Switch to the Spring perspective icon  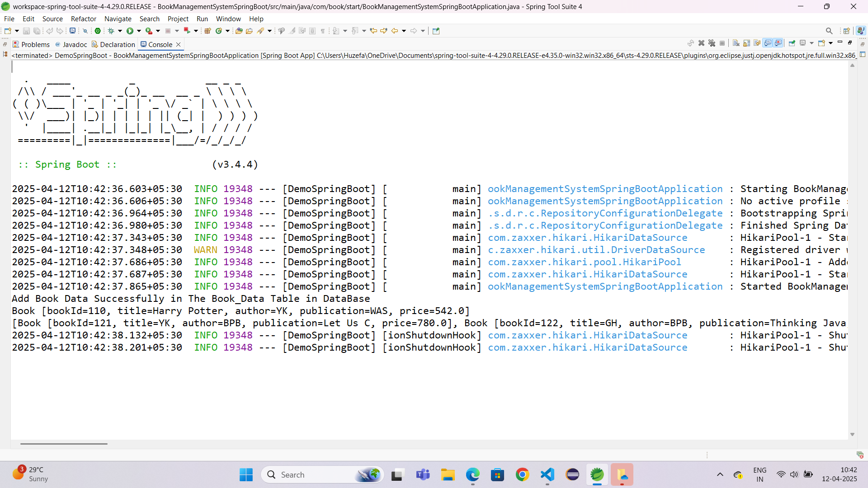tap(861, 30)
